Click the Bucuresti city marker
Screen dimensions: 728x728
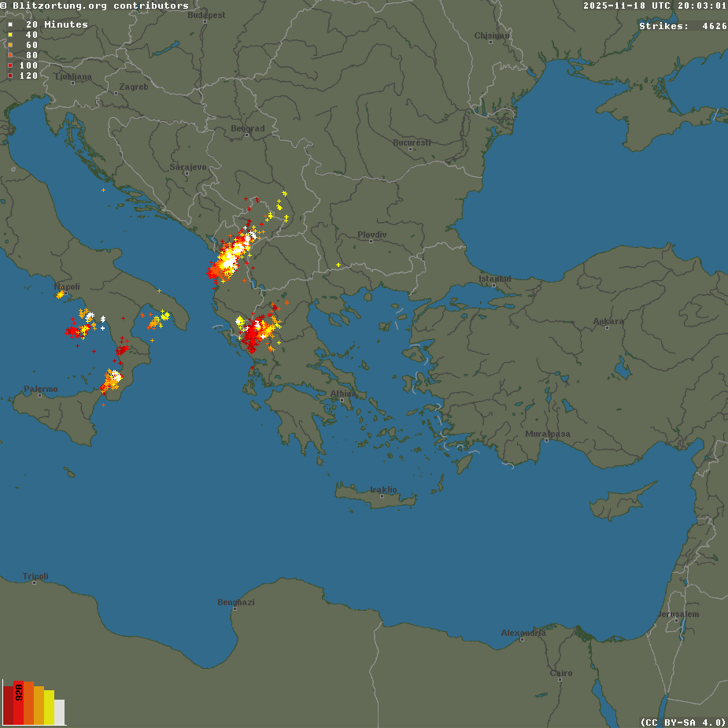point(412,150)
